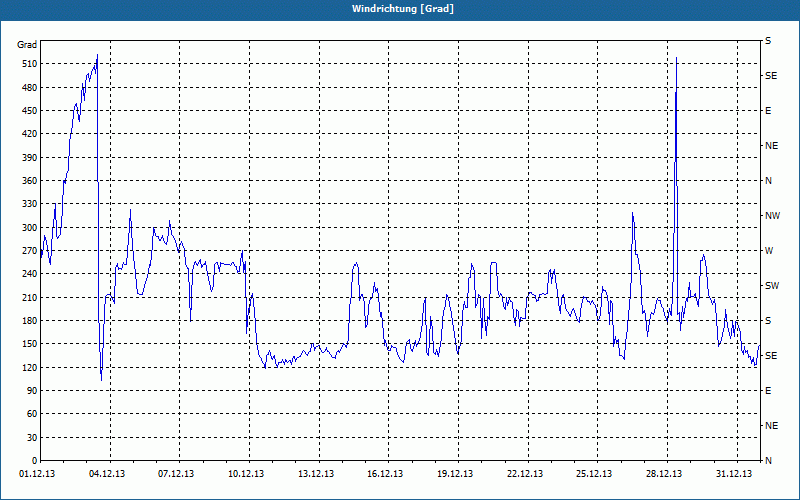
Task: Choose the date label '22.12.13'
Action: pyautogui.click(x=525, y=474)
